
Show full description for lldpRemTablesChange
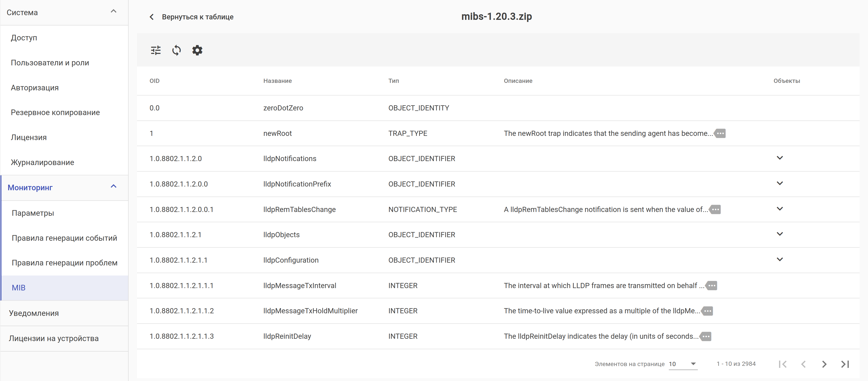tap(715, 209)
